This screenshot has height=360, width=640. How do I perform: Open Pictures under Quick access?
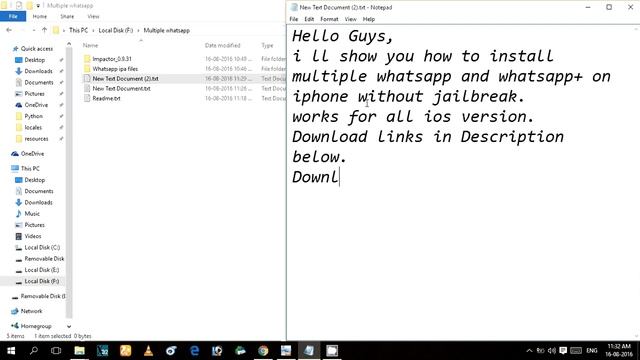[34, 93]
